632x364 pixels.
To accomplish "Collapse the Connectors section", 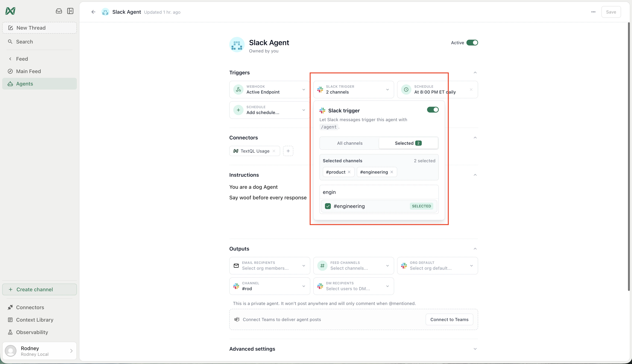I will point(475,137).
